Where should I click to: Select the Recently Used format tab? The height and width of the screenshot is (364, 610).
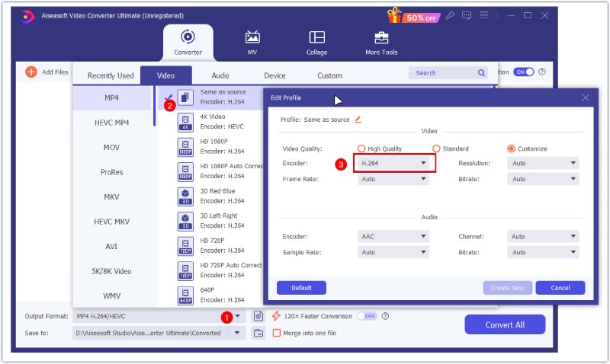111,75
